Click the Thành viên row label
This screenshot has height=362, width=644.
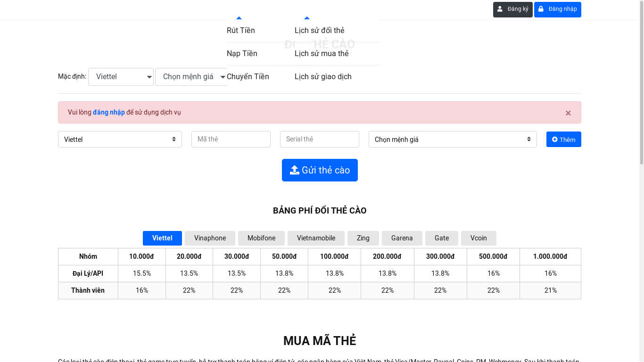(88, 291)
